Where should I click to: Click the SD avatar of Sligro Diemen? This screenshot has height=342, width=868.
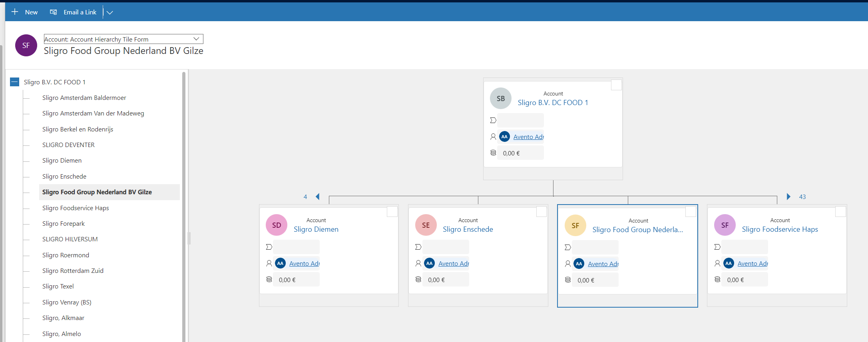(x=276, y=225)
